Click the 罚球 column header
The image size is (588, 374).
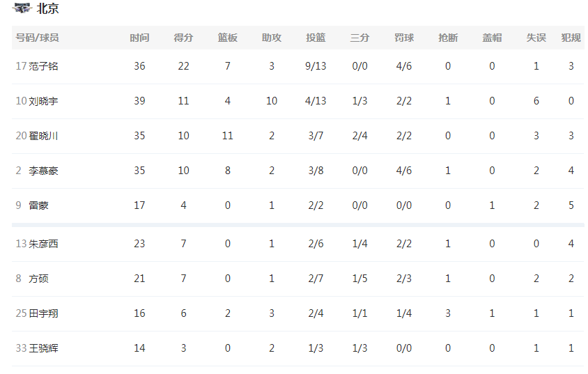[404, 38]
